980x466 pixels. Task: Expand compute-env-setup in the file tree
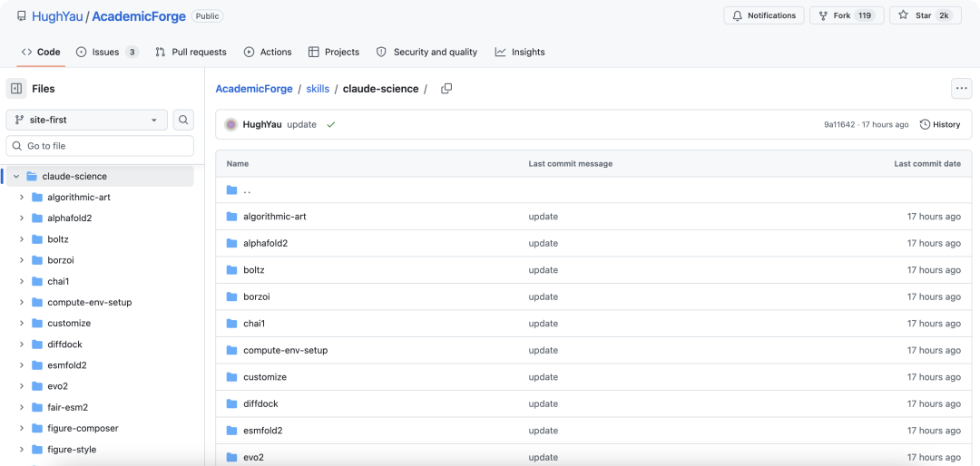coord(21,302)
